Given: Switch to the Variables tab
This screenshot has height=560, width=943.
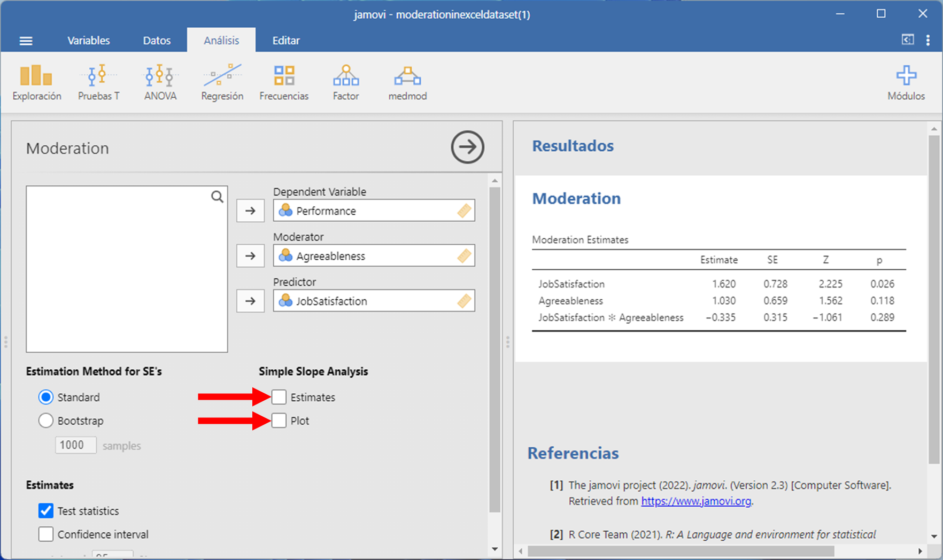Looking at the screenshot, I should tap(88, 41).
